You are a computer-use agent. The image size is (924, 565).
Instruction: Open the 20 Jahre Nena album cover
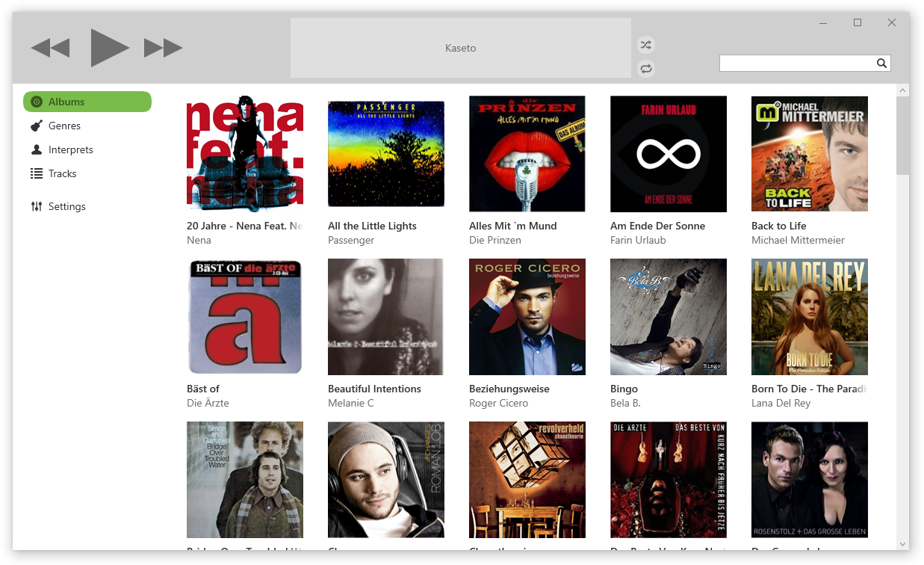coord(245,154)
